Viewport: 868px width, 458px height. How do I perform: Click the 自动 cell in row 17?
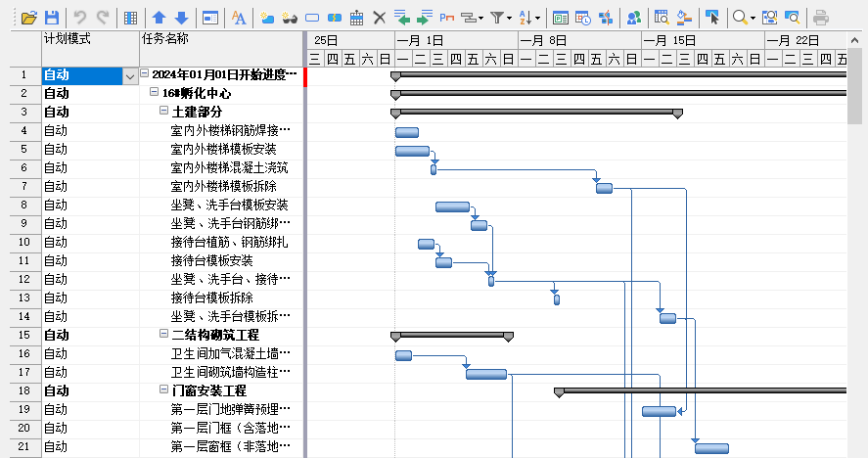(90, 372)
